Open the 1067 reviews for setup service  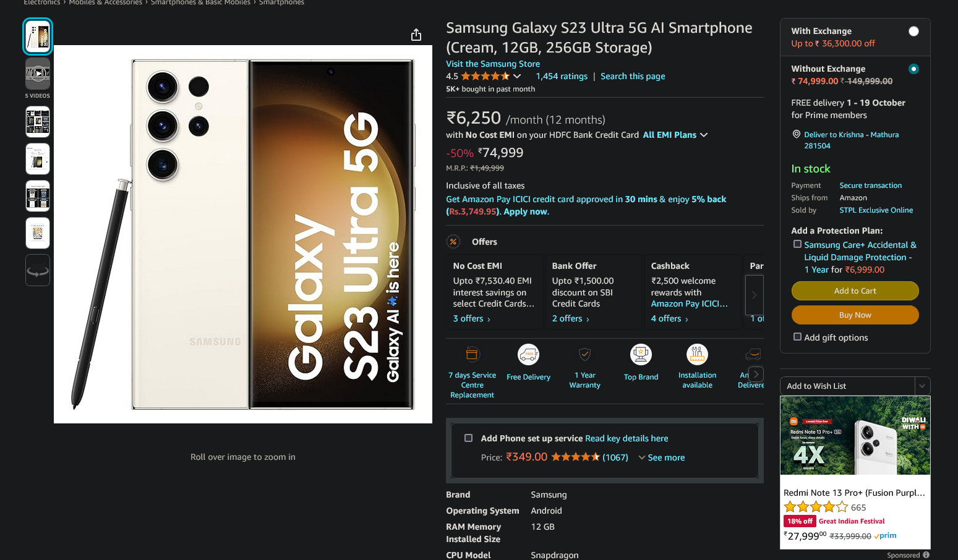pos(615,457)
